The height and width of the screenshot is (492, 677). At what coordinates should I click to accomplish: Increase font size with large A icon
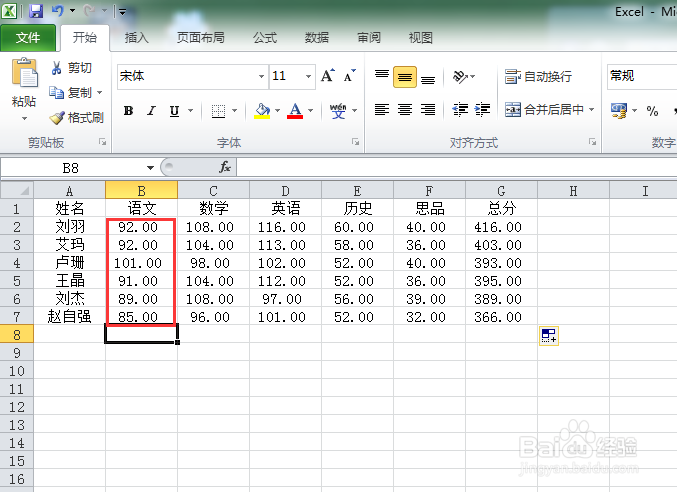click(x=328, y=76)
